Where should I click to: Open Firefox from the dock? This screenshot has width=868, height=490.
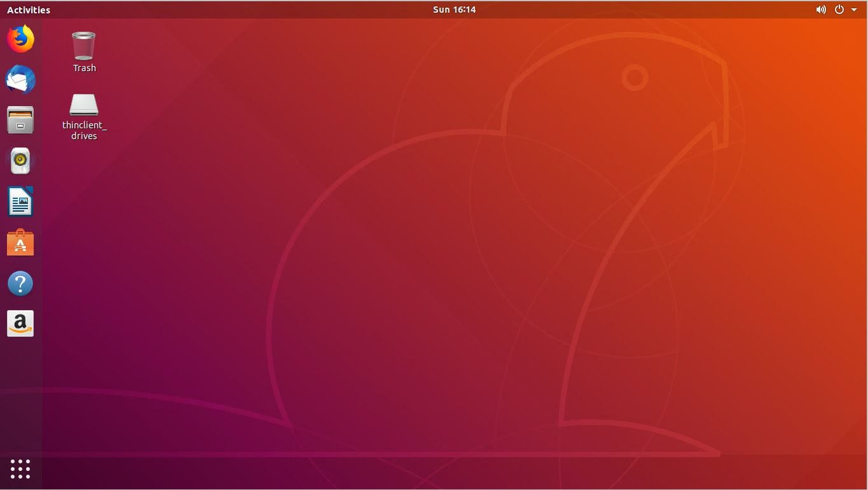(20, 39)
